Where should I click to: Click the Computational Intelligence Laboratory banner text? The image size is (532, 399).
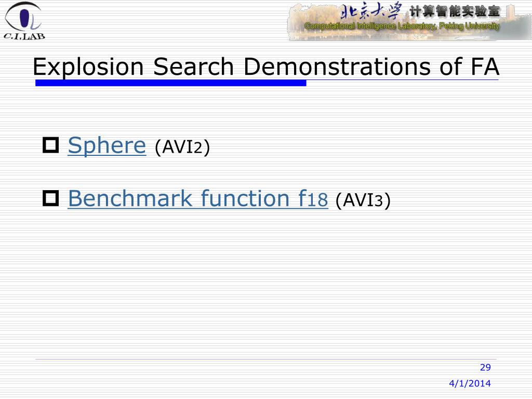point(402,26)
